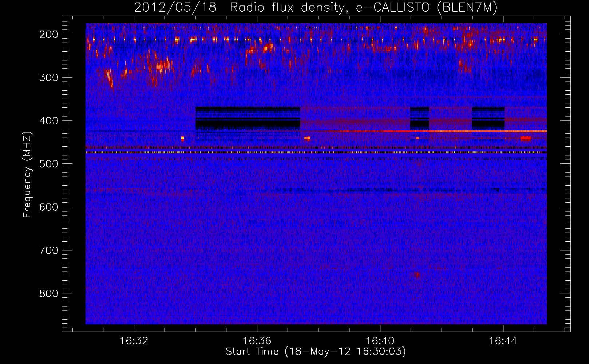Click the 300 frequency tick label
The height and width of the screenshot is (364, 589).
pos(49,77)
